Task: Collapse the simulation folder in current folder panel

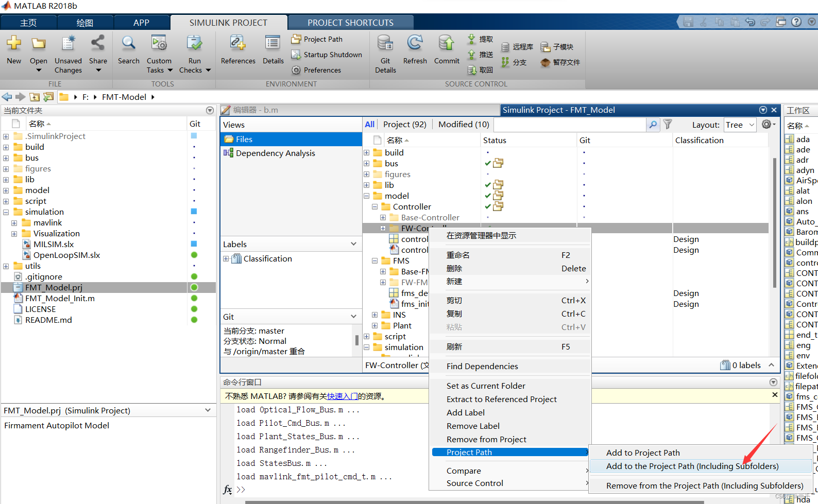Action: point(6,212)
